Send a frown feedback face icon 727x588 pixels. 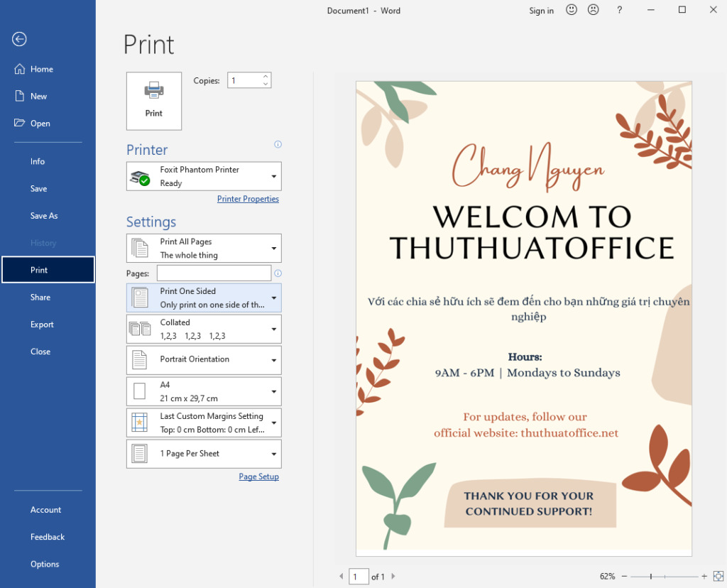click(593, 10)
